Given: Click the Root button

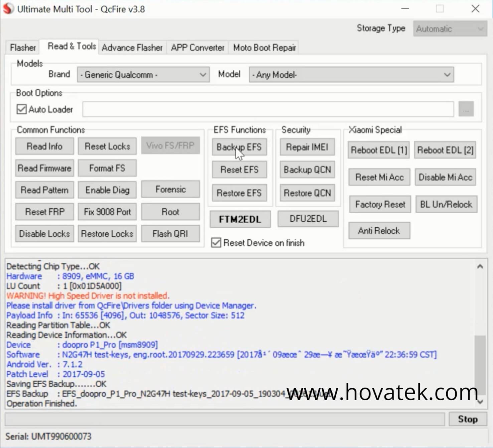Looking at the screenshot, I should coord(170,212).
